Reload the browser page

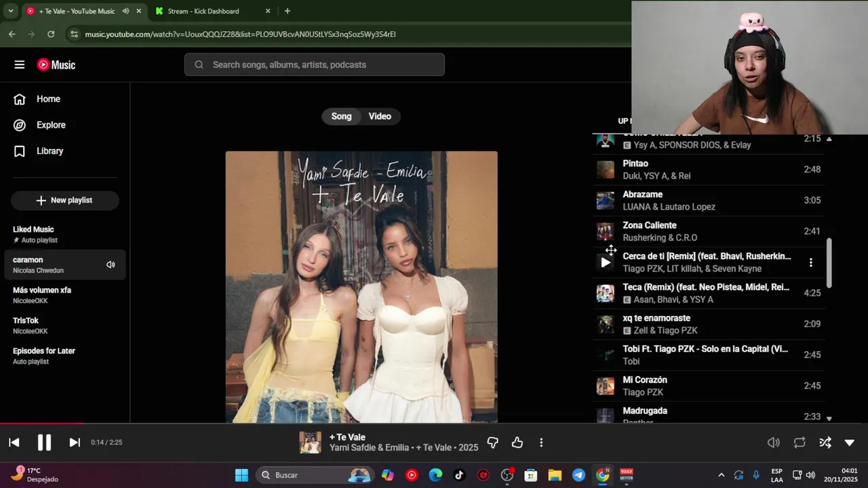[x=51, y=34]
